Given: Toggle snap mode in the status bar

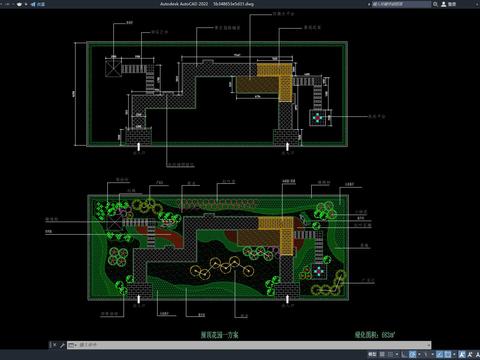Looking at the screenshot, I should (x=391, y=354).
